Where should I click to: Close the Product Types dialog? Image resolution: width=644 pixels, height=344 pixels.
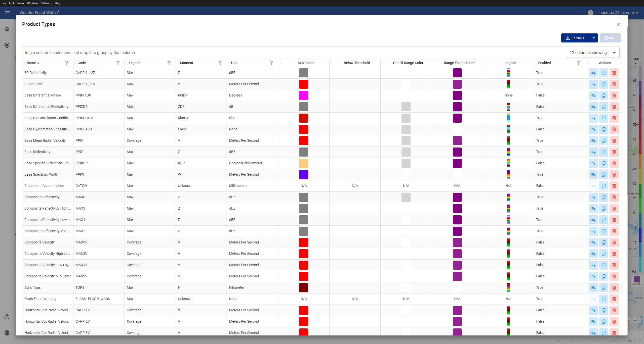click(619, 24)
